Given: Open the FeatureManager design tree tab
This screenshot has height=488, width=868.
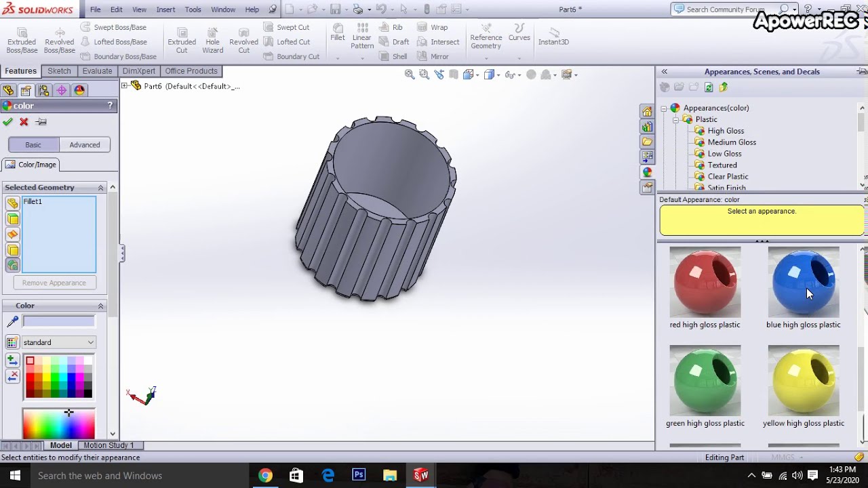Looking at the screenshot, I should click(x=8, y=90).
